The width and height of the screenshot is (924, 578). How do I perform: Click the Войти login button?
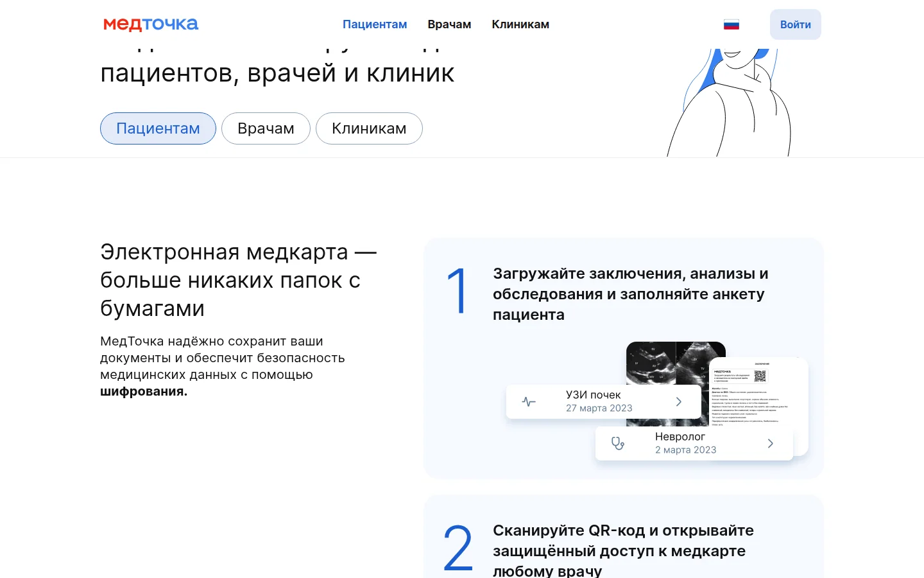click(x=796, y=24)
